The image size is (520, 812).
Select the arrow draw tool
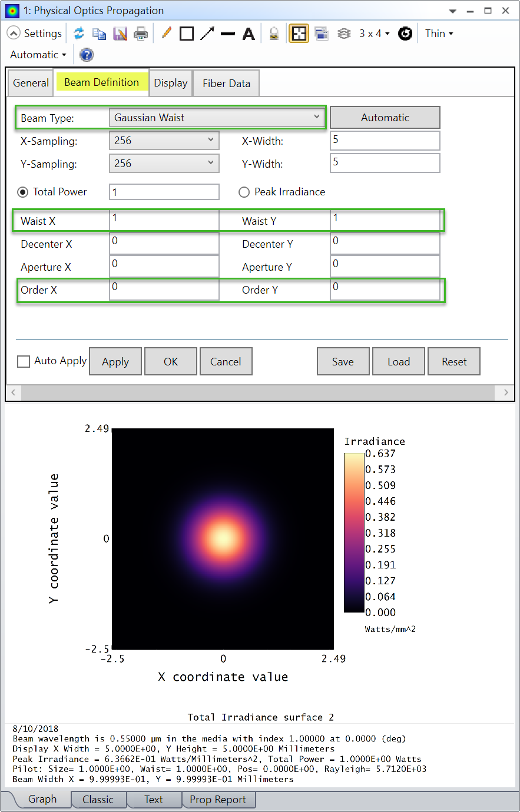pyautogui.click(x=207, y=34)
